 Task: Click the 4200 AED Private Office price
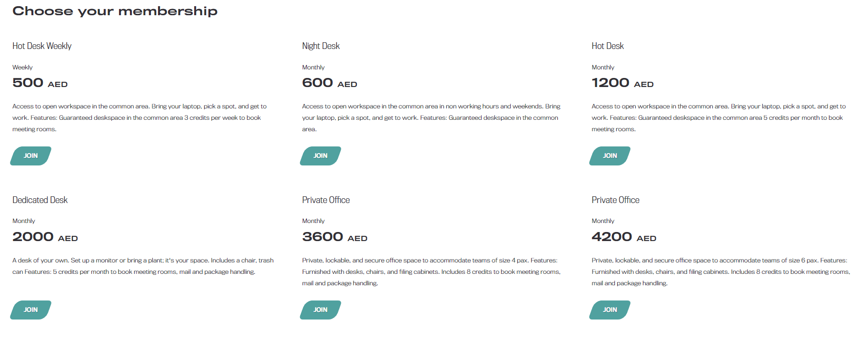click(x=623, y=236)
